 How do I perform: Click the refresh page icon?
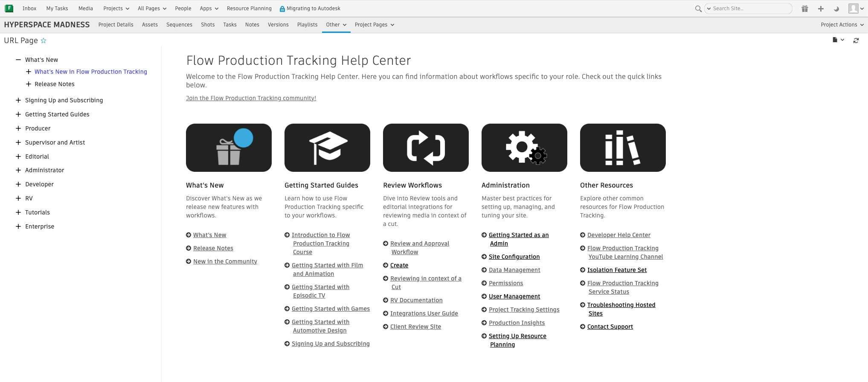click(x=856, y=41)
